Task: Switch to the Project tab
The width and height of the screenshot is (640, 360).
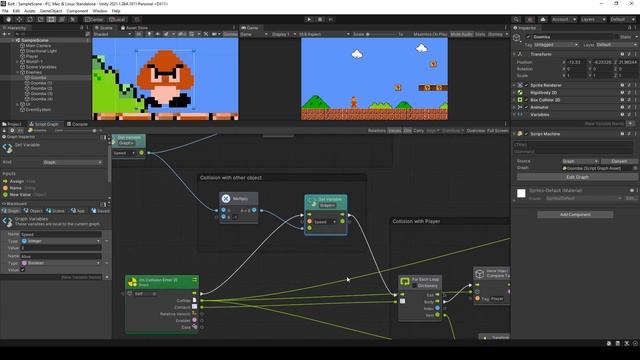Action: [12, 124]
